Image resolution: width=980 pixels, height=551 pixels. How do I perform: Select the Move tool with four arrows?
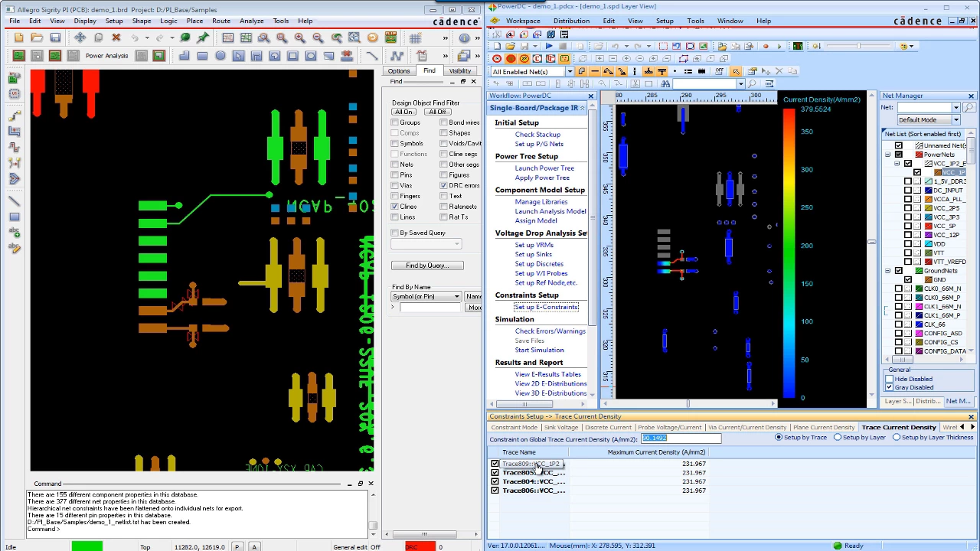(x=80, y=37)
